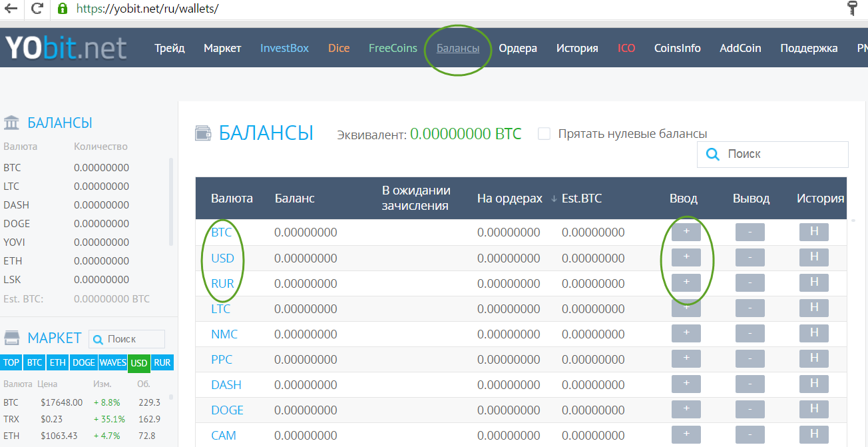Click sidebar balances scrollbar
Image resolution: width=868 pixels, height=447 pixels.
(x=172, y=202)
